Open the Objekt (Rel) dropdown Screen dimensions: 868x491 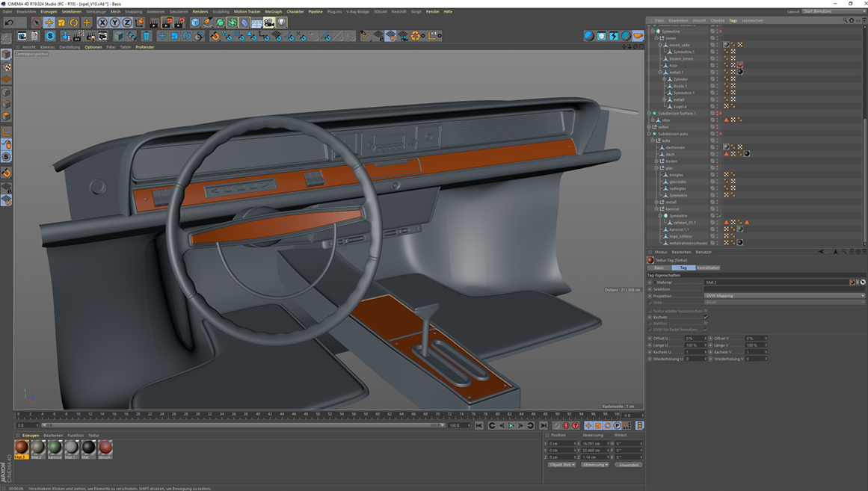(x=561, y=465)
